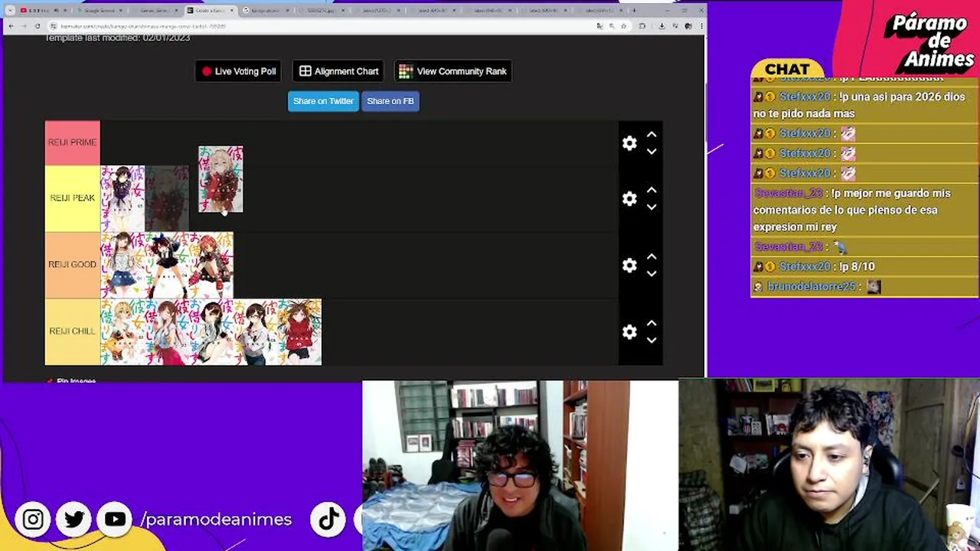Click View Community Rank button
Screen dimensions: 980x551
pos(452,71)
